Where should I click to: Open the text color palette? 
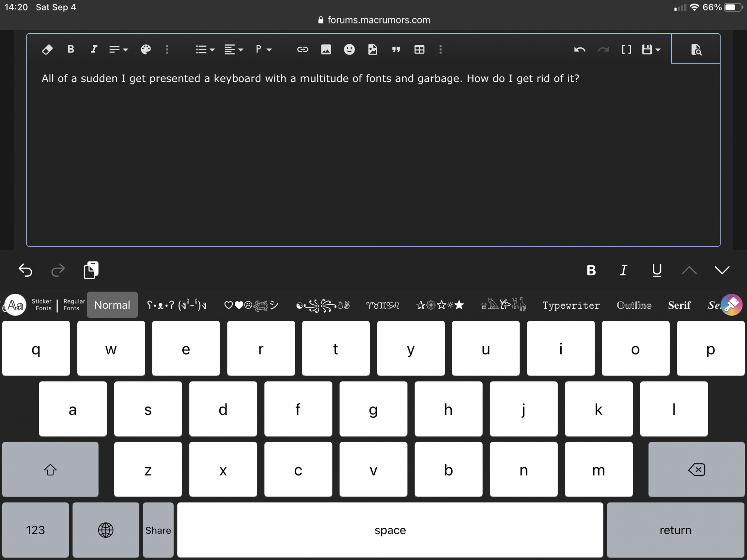tap(146, 49)
